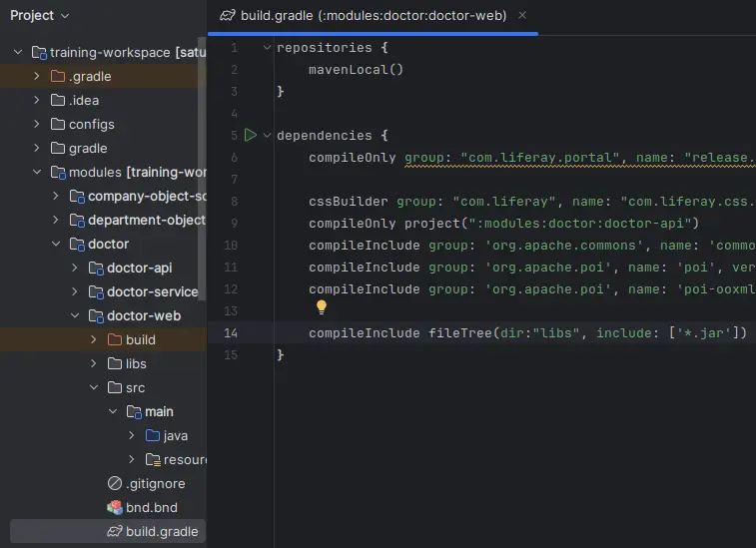This screenshot has width=756, height=548.
Task: Click the yellow light bulb quick-fix icon
Action: 322,306
